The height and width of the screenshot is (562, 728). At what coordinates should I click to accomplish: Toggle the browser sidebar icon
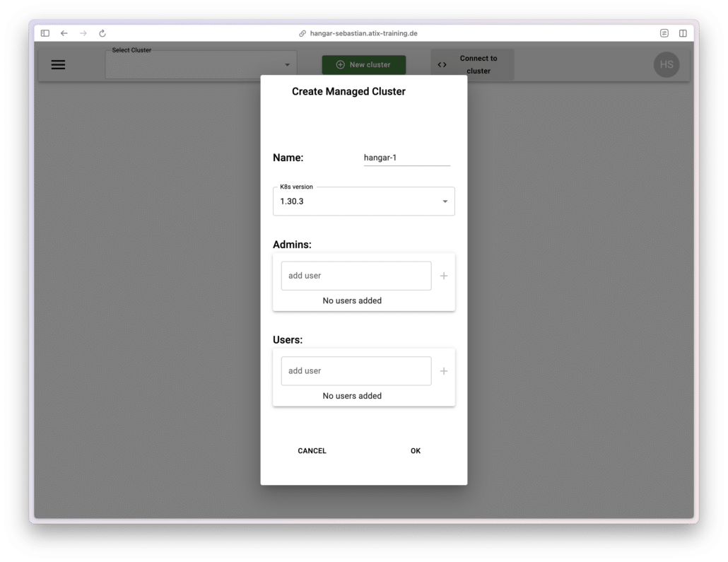(x=45, y=33)
